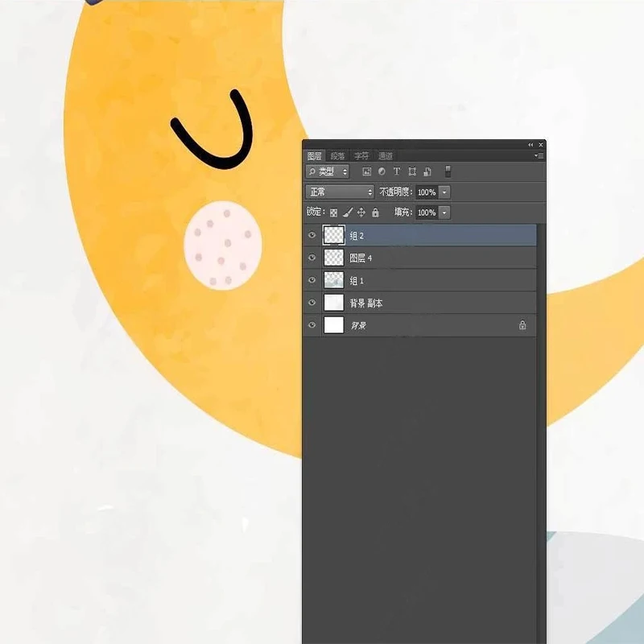Filter for adjustment layers icon
The width and height of the screenshot is (644, 644).
coord(382,171)
